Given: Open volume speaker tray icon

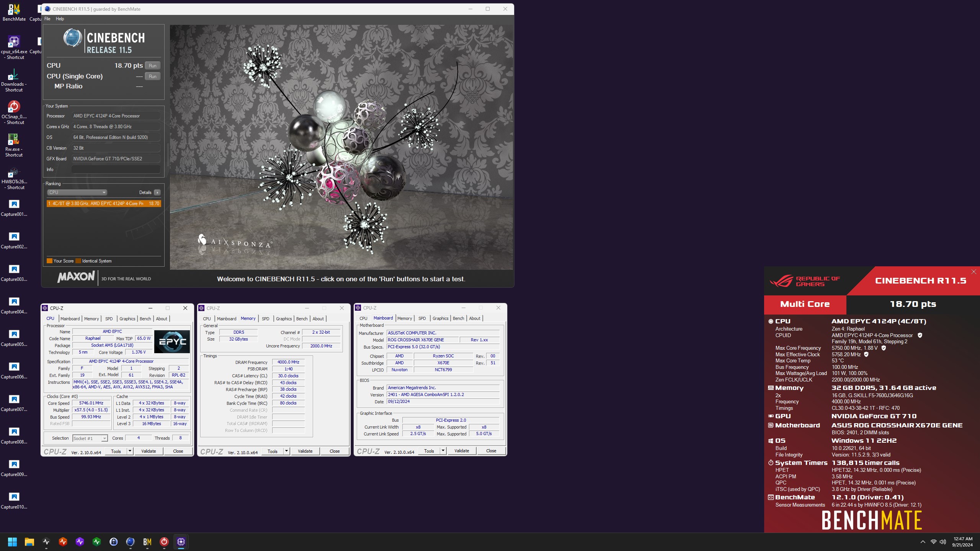Looking at the screenshot, I should (x=943, y=542).
